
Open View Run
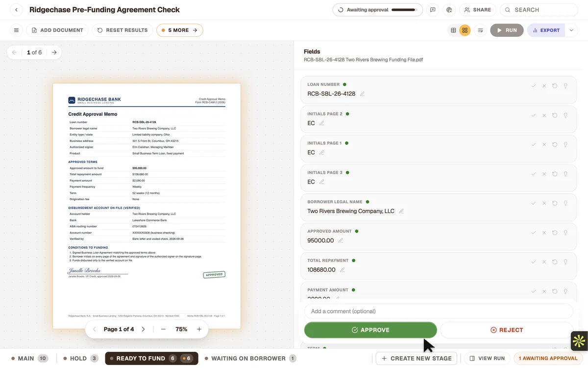(x=487, y=359)
